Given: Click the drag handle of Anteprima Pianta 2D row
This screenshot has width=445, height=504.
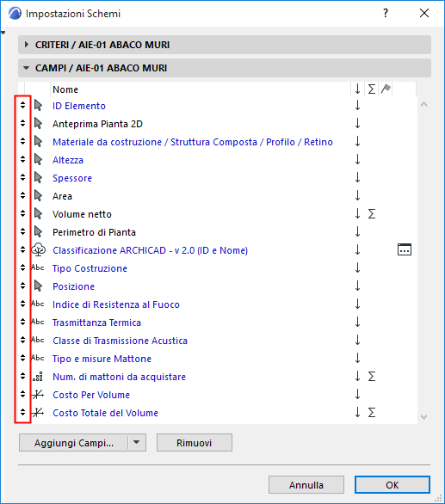Looking at the screenshot, I should click(x=22, y=123).
